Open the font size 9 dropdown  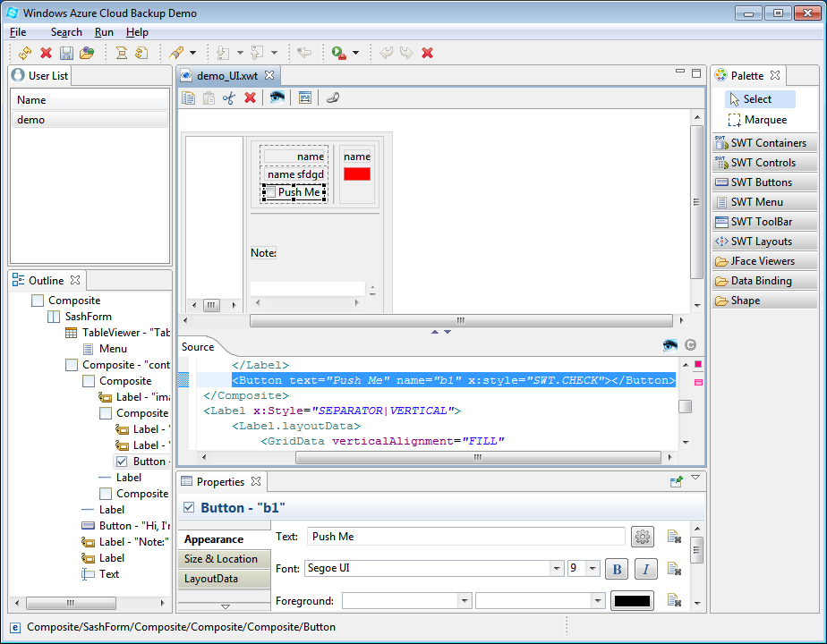pyautogui.click(x=593, y=569)
